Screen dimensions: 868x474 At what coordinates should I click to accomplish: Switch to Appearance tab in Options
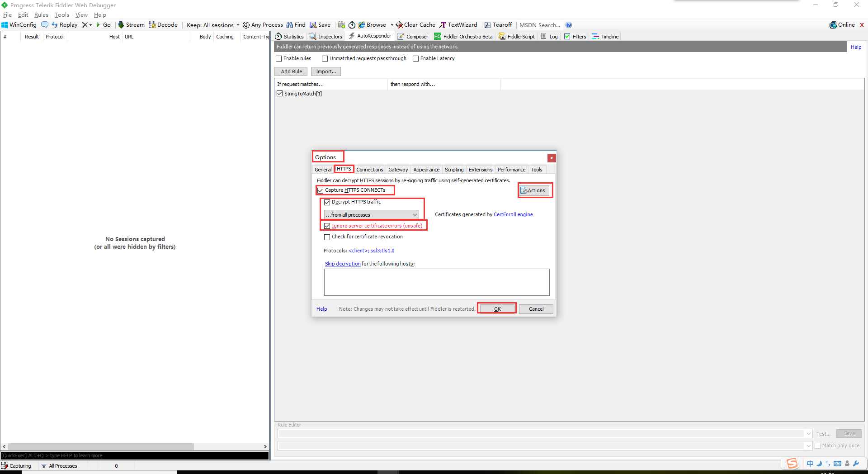tap(426, 170)
